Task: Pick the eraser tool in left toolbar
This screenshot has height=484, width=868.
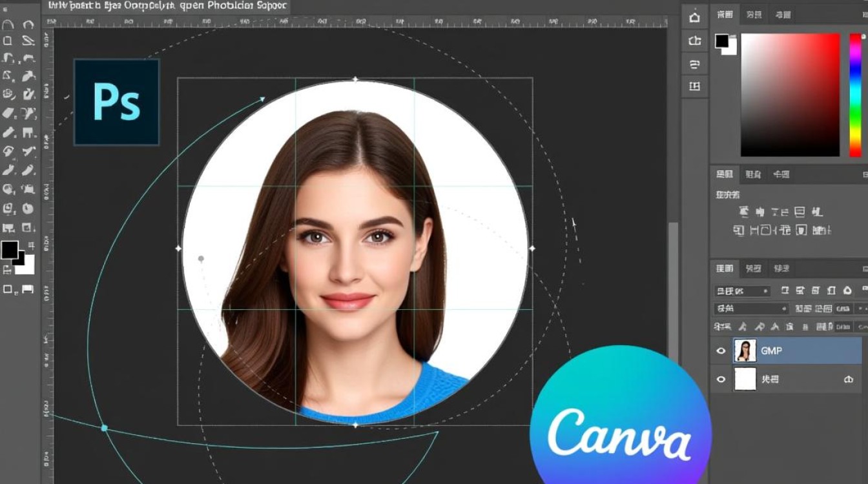Action: (8, 113)
